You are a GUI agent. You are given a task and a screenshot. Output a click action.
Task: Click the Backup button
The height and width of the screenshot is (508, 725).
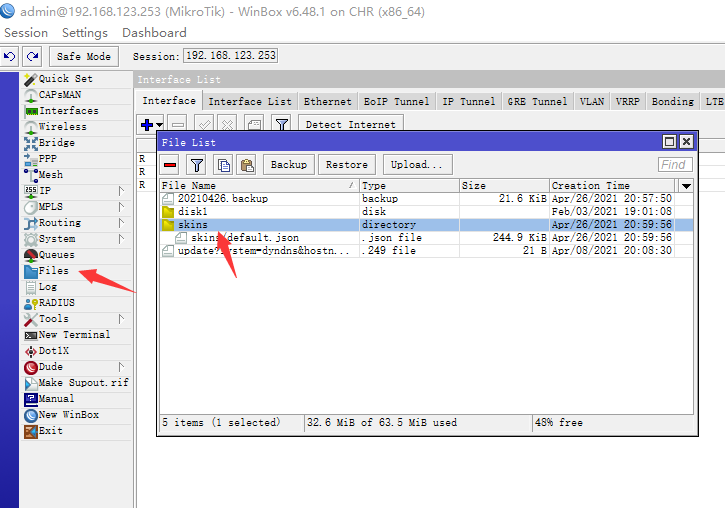(x=289, y=165)
